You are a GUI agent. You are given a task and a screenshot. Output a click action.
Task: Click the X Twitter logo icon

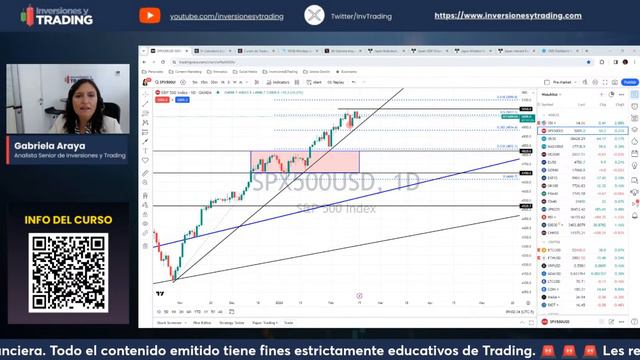coord(314,16)
